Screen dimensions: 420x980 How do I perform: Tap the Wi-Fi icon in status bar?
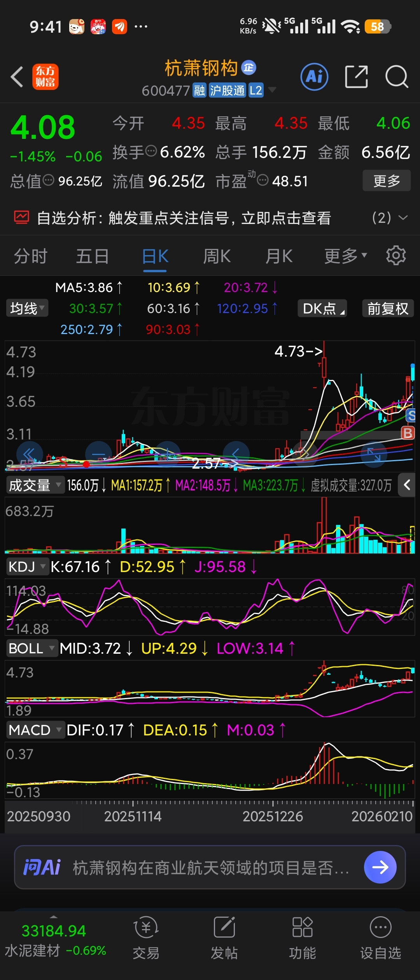[x=350, y=26]
